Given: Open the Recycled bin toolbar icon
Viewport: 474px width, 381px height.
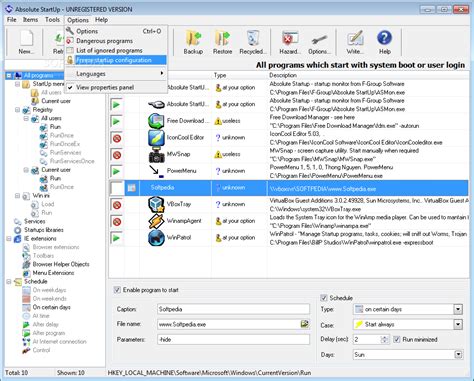Looking at the screenshot, I should click(252, 42).
